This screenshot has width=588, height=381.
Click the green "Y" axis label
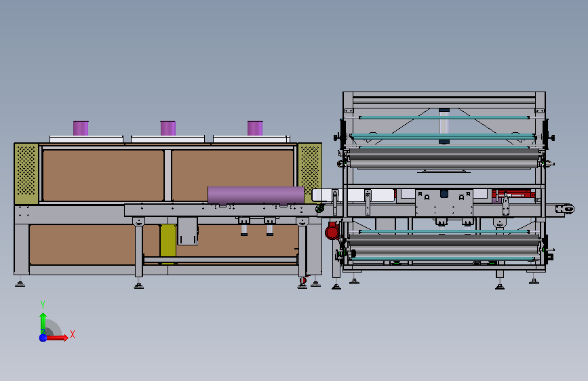[43, 305]
